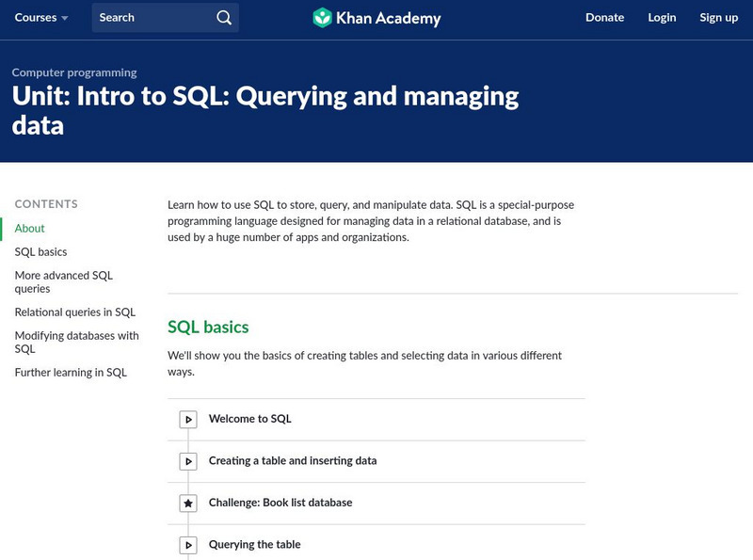
Task: Type in the Search input field
Action: tap(151, 18)
